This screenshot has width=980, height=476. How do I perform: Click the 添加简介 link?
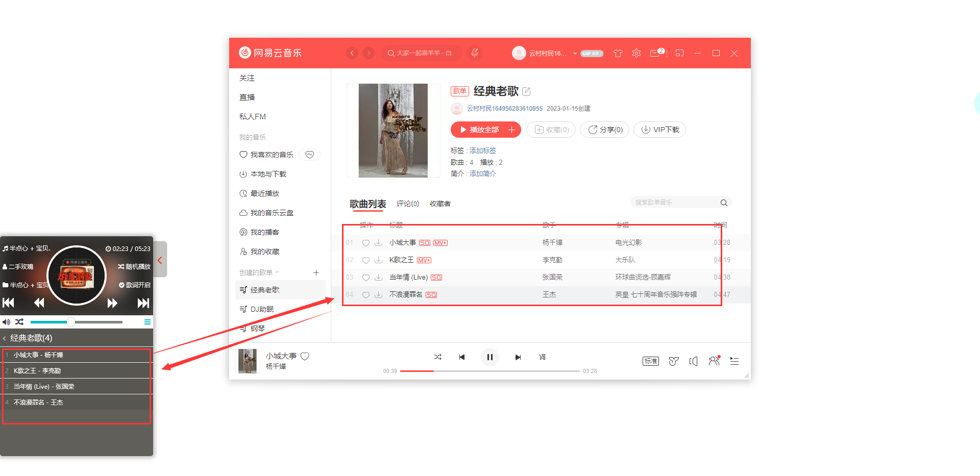[x=483, y=173]
